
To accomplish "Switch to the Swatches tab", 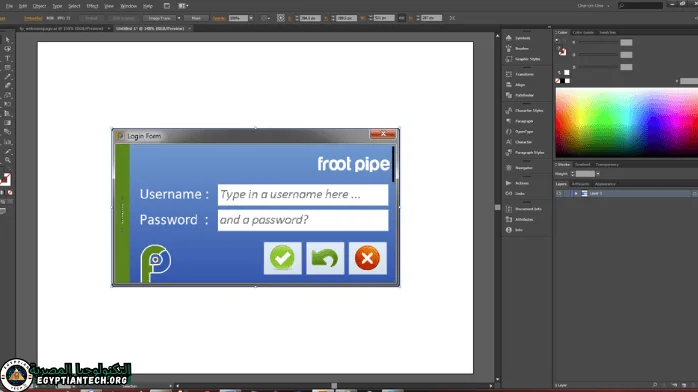I will tap(607, 32).
